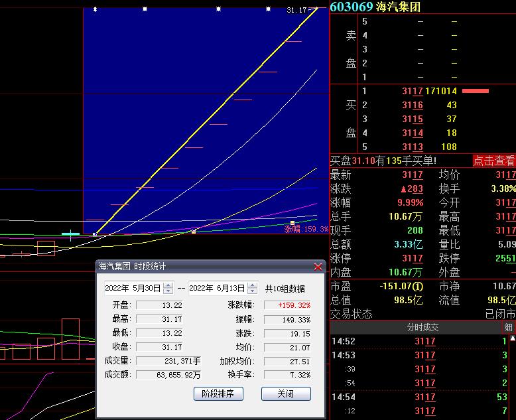Increase the start date using its spinner arrows

[x=168, y=285]
